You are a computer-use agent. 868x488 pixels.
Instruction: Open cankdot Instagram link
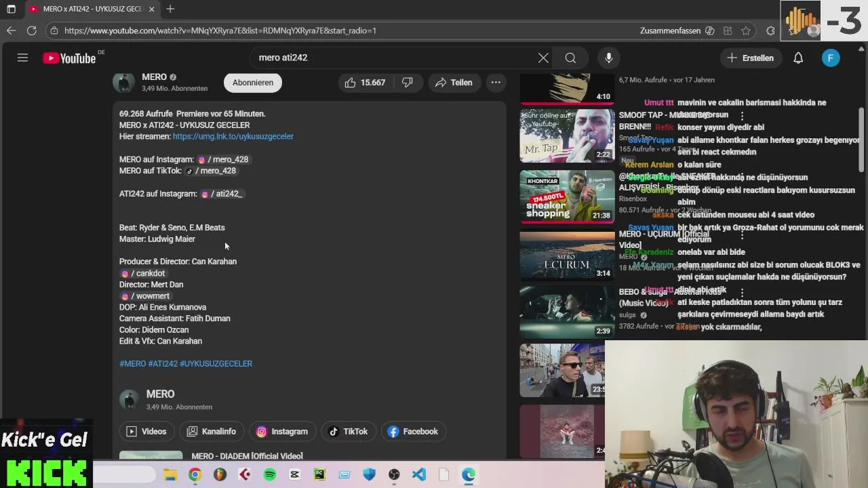(x=143, y=273)
